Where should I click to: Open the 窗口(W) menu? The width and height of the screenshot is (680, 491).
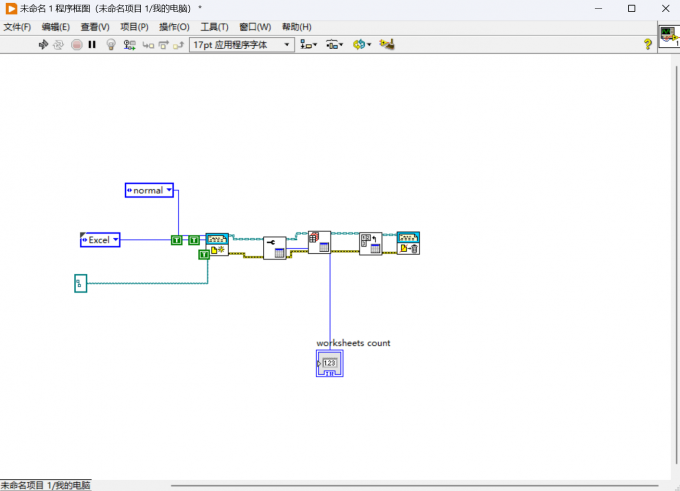(x=255, y=27)
